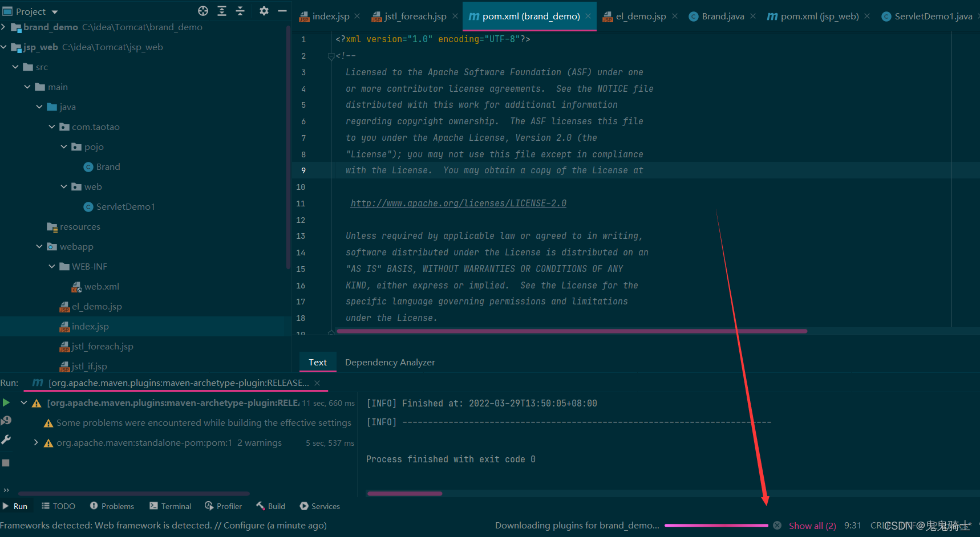Click the editor horizontal scrollbar
The width and height of the screenshot is (980, 537).
click(x=572, y=331)
